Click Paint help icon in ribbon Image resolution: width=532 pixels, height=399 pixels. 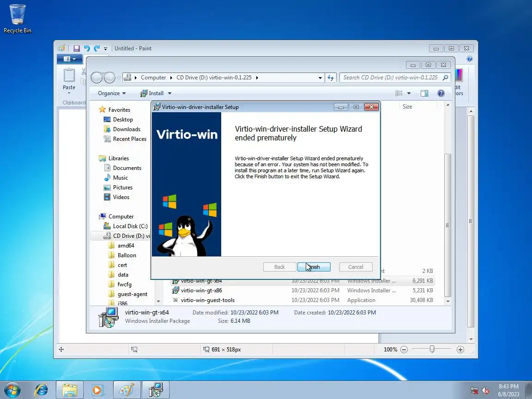click(470, 59)
